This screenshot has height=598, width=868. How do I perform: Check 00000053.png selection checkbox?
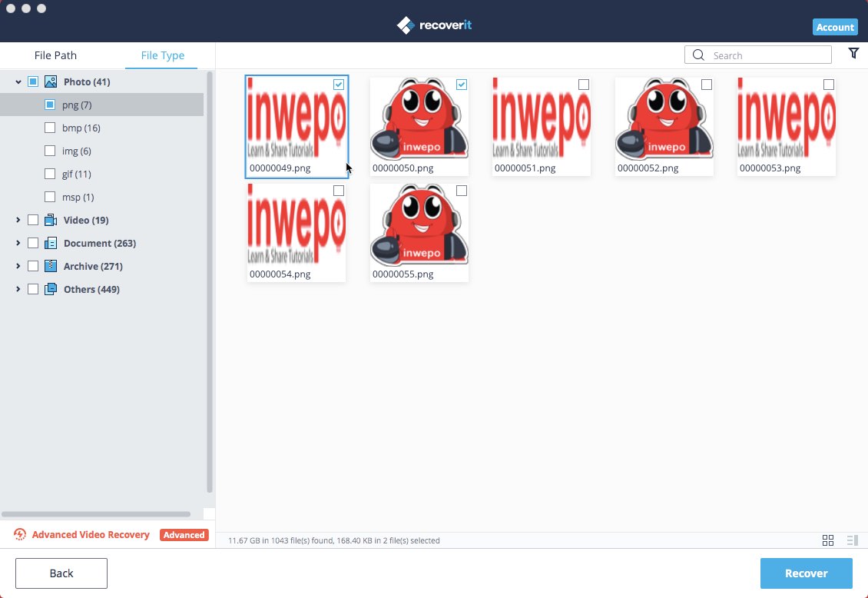829,85
